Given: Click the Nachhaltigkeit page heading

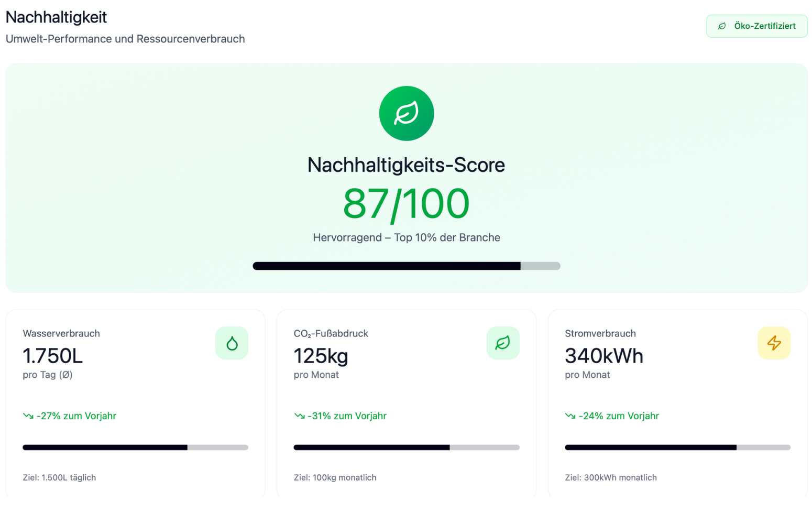Looking at the screenshot, I should [x=56, y=17].
